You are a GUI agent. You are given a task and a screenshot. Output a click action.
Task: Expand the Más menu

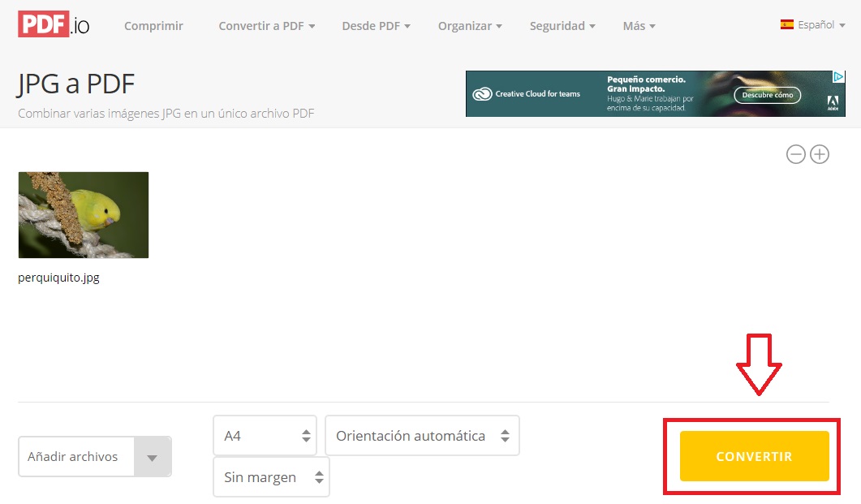click(x=638, y=25)
